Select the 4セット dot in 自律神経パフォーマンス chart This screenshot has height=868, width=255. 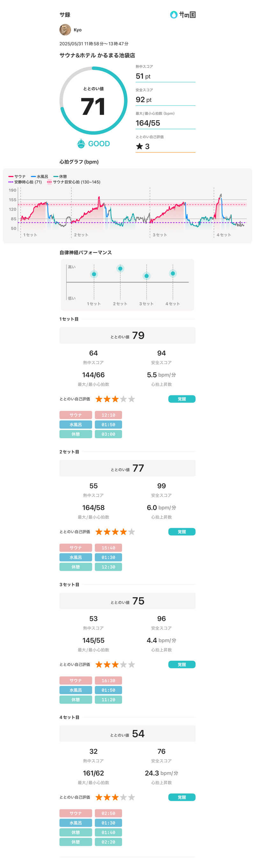(x=172, y=273)
